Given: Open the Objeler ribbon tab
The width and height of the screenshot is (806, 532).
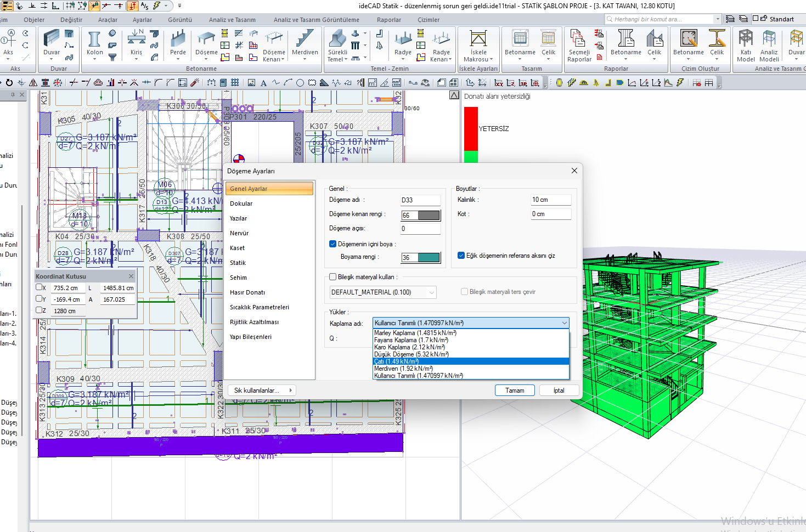Looking at the screenshot, I should [x=34, y=20].
